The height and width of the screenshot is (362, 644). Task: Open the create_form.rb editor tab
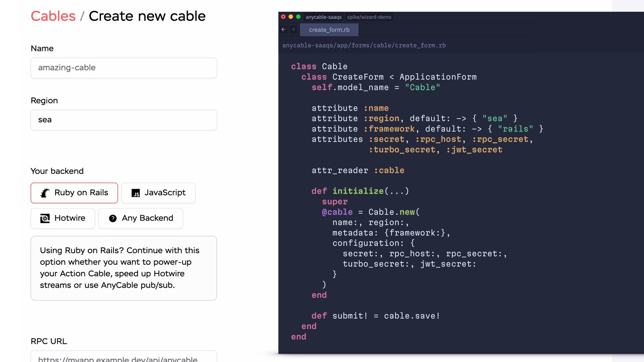(x=329, y=30)
